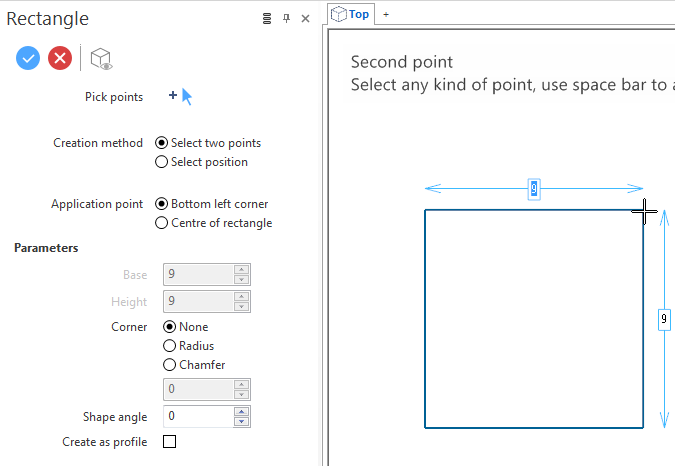Screen dimensions: 675x466
Task: Select the Select position creation method
Action: [x=201, y=162]
